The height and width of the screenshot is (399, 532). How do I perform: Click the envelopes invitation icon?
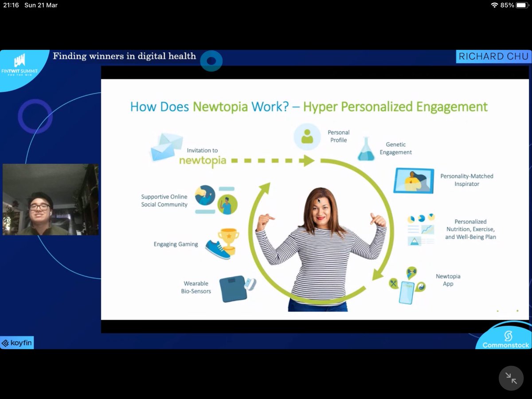click(166, 146)
